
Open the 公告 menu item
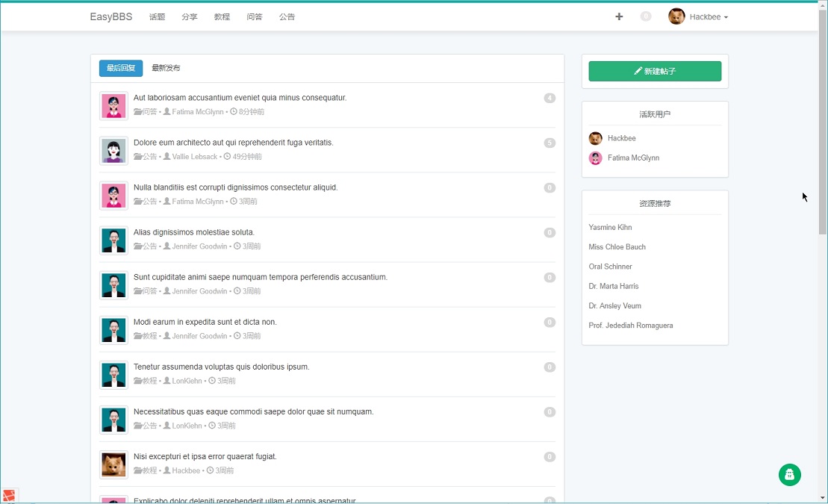click(287, 17)
